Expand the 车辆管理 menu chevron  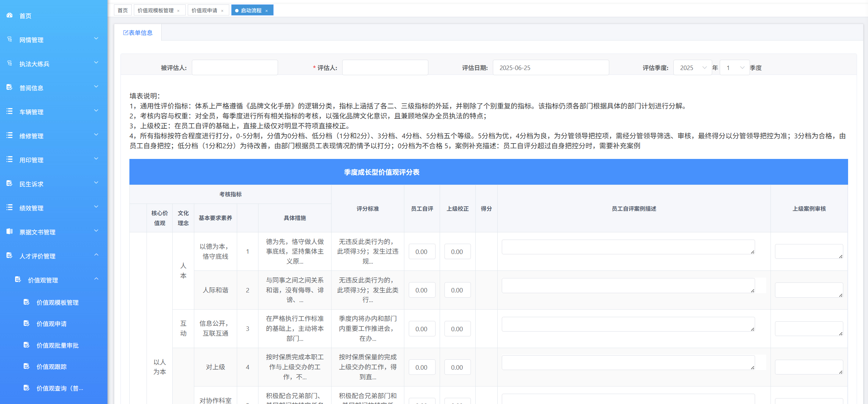click(x=96, y=111)
